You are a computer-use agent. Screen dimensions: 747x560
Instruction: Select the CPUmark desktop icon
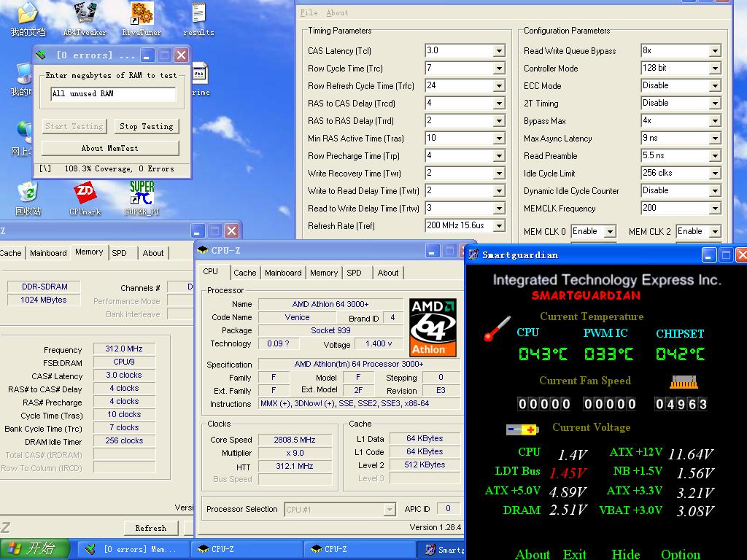(85, 192)
